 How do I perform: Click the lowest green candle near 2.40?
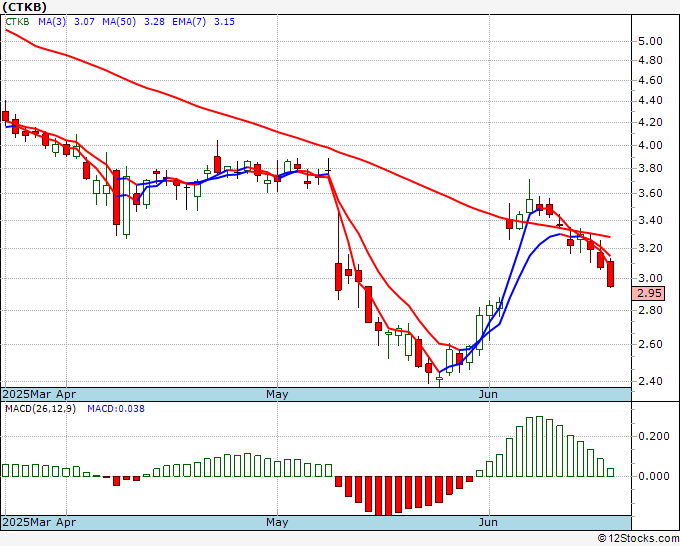[x=439, y=378]
